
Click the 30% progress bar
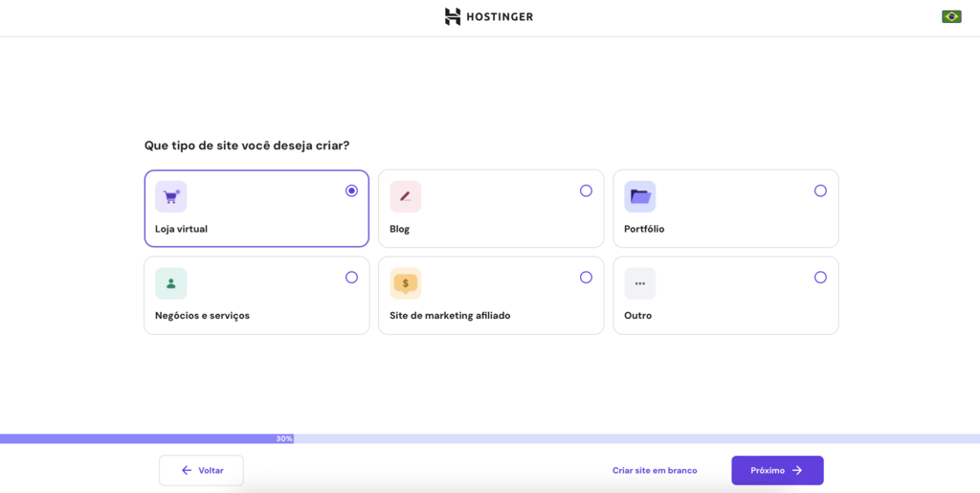coord(490,438)
